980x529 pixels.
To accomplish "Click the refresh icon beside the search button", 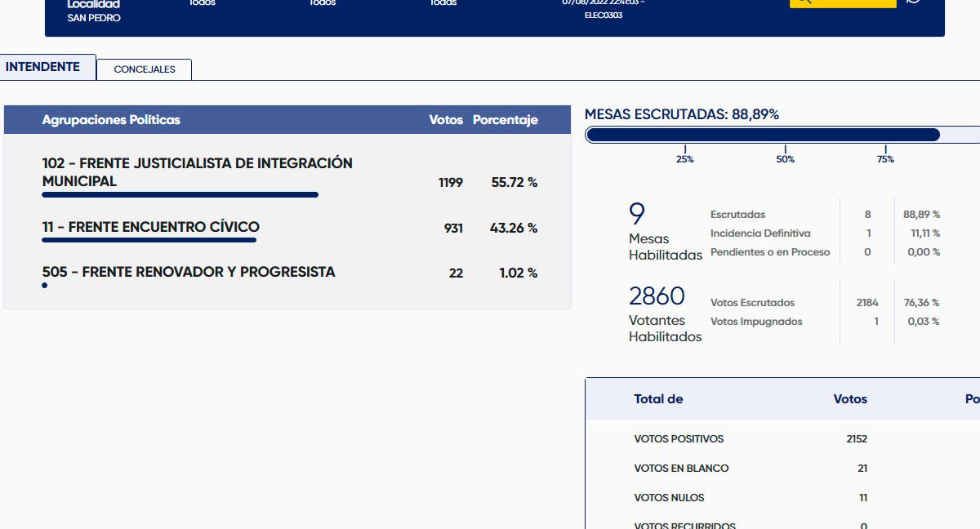I will pos(913,2).
